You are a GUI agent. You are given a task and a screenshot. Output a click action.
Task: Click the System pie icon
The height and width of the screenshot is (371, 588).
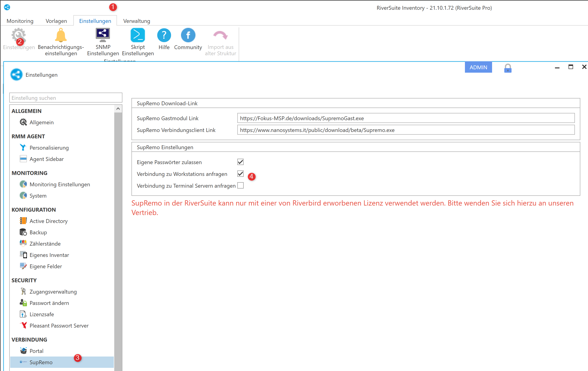pyautogui.click(x=23, y=195)
